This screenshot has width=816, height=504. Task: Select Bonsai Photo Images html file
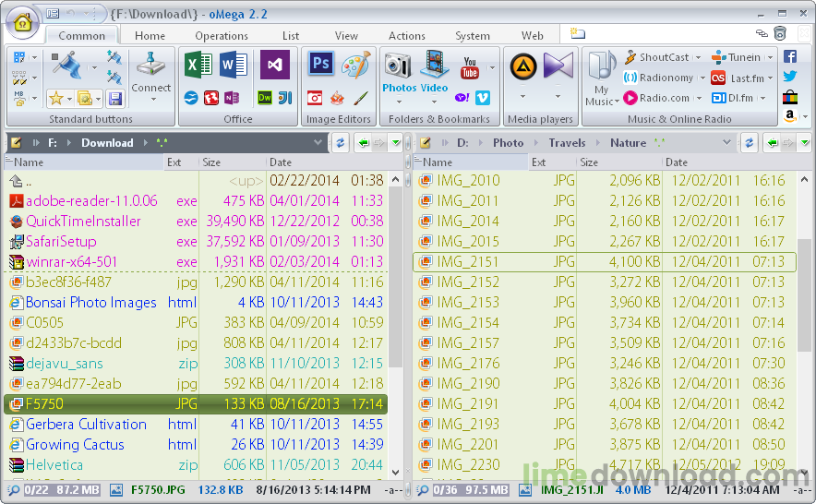tap(196, 303)
